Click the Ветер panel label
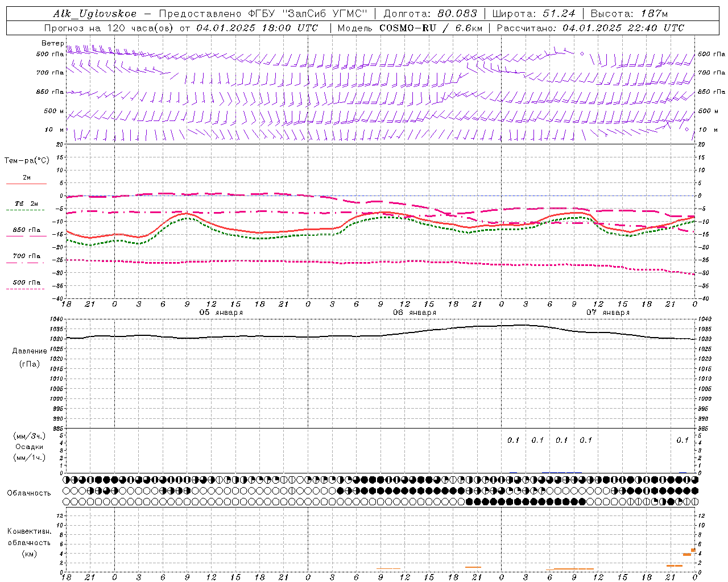728x582 pixels. point(53,43)
